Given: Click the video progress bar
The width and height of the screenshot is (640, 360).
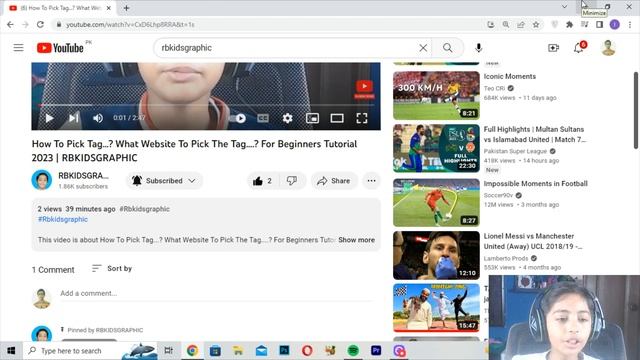Looking at the screenshot, I should coord(206,105).
